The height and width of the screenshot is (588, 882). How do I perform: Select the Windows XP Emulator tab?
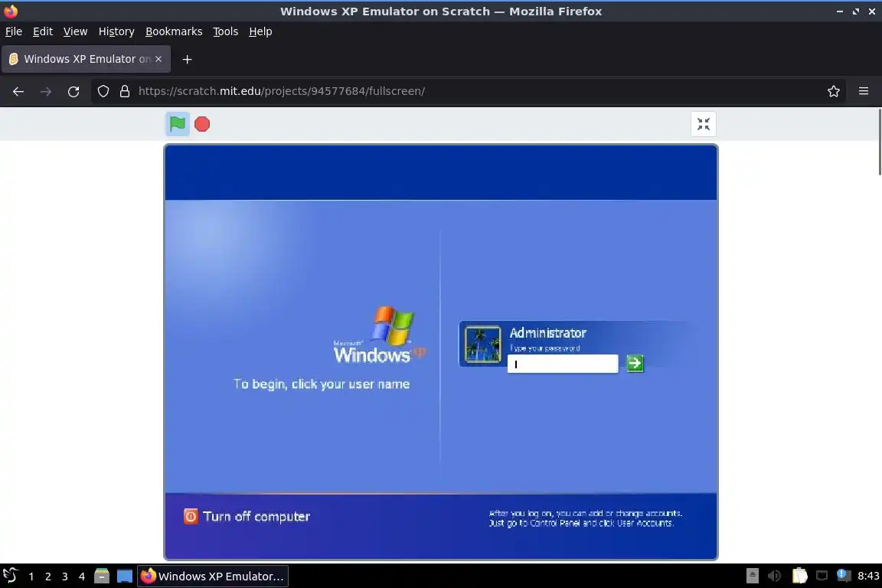click(86, 59)
